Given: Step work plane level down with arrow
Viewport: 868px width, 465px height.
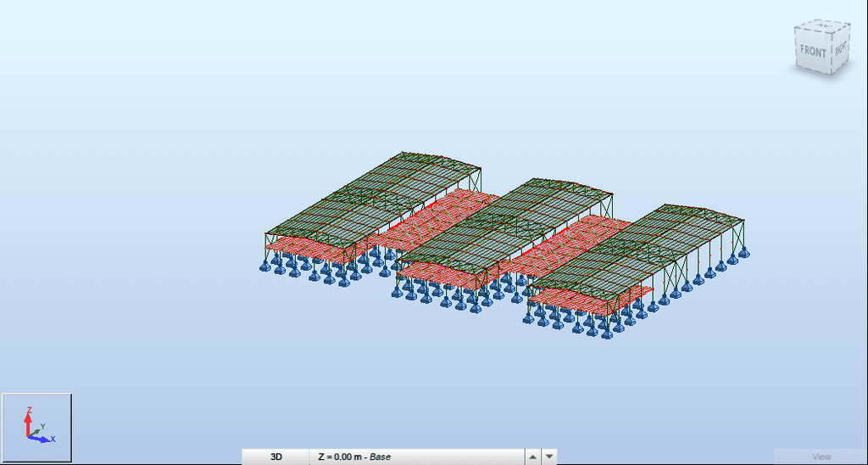Looking at the screenshot, I should [549, 457].
